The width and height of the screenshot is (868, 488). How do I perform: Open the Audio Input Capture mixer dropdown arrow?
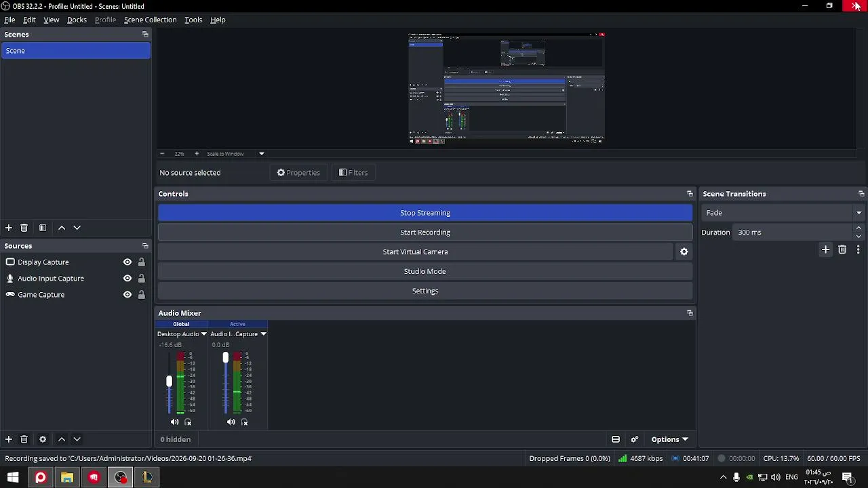pyautogui.click(x=263, y=334)
